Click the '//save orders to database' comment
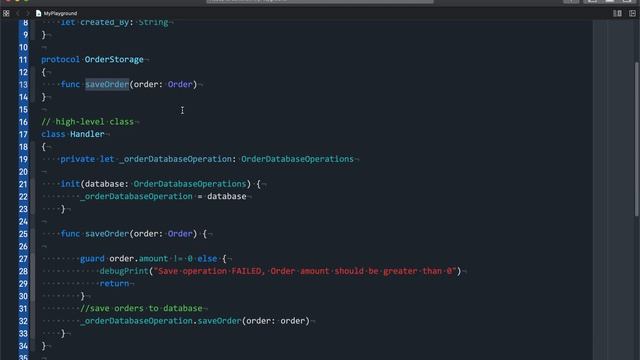 click(141, 308)
